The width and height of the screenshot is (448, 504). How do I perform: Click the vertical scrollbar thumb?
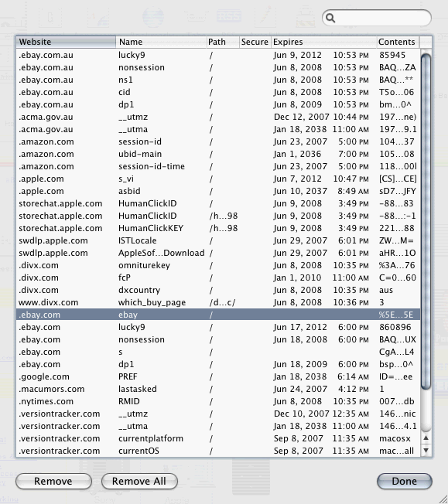(x=426, y=222)
